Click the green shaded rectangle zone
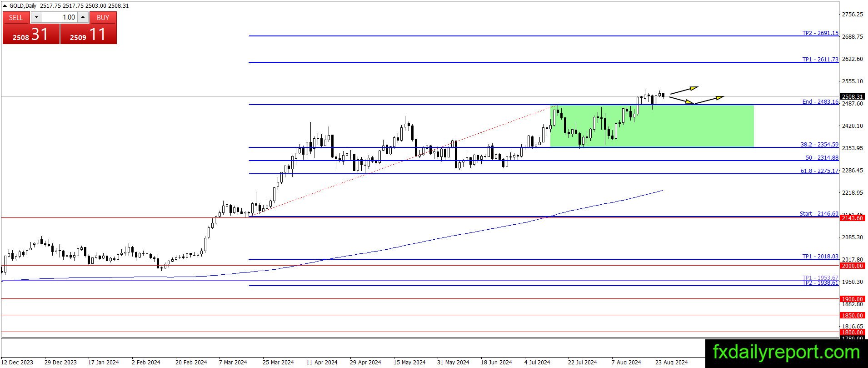868x368 pixels. click(x=652, y=126)
